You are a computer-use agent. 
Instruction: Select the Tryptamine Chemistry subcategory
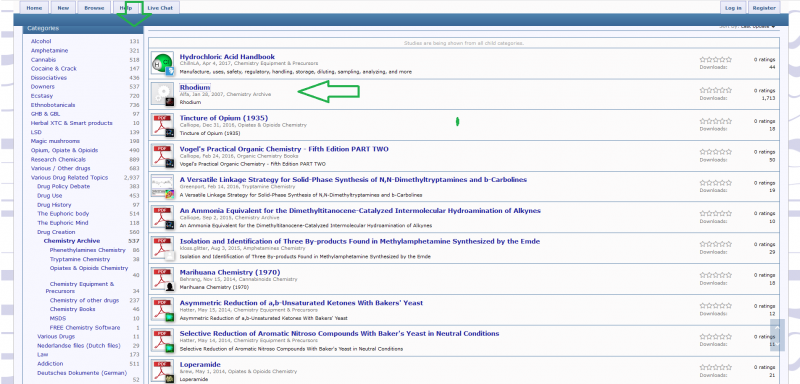pyautogui.click(x=80, y=259)
